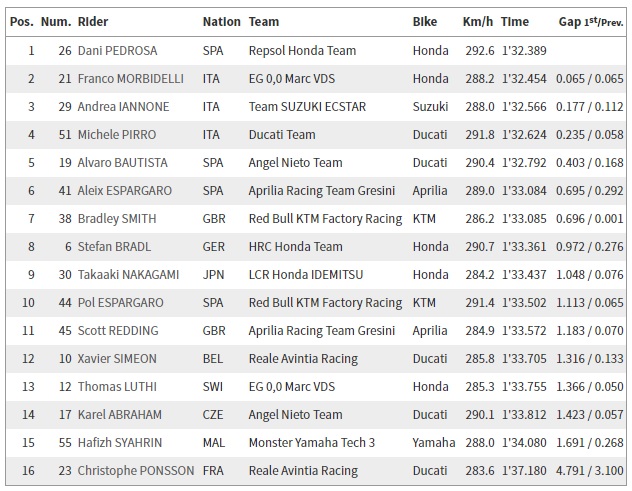This screenshot has height=491, width=632.
Task: Click the Pos. column header
Action: 22,22
